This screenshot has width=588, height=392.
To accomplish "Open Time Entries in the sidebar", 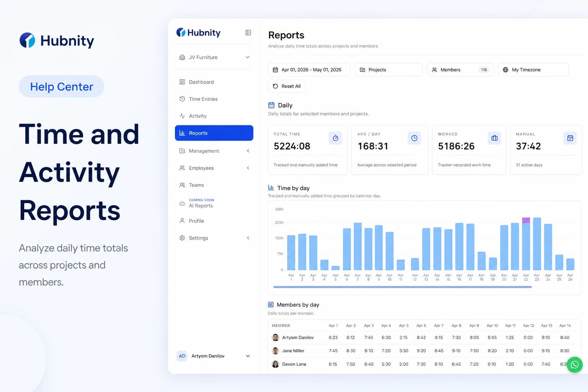I will coord(214,99).
